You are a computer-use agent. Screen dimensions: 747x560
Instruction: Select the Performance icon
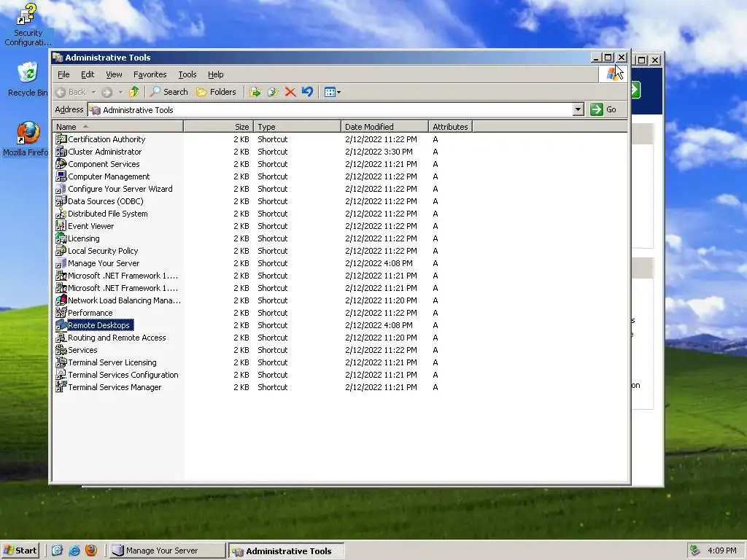(x=61, y=312)
